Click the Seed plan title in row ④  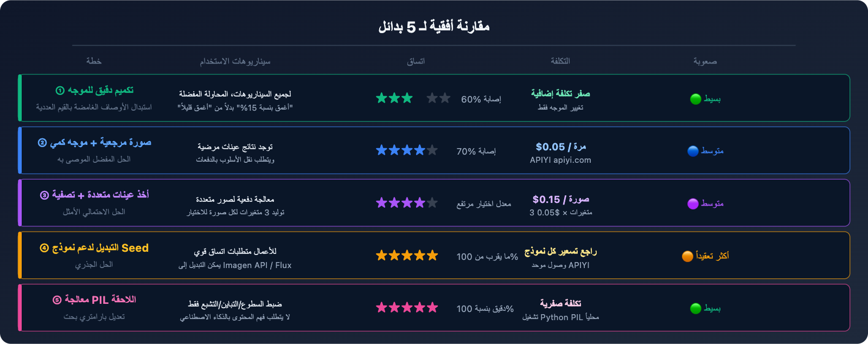[94, 248]
